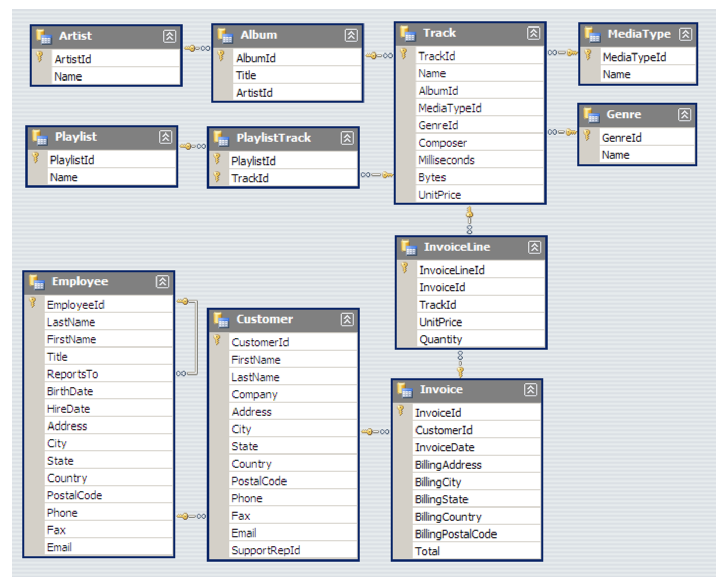This screenshot has height=587, width=728.
Task: Click the Genre table icon
Action: (591, 115)
